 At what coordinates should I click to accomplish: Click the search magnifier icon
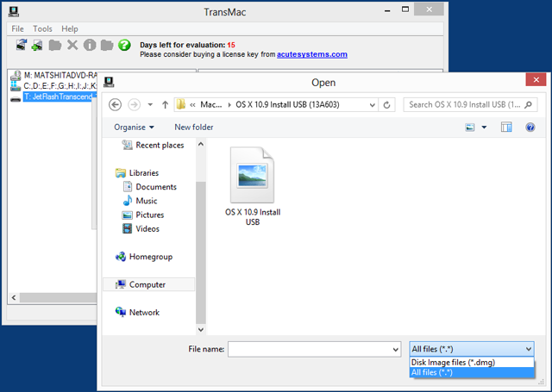528,105
